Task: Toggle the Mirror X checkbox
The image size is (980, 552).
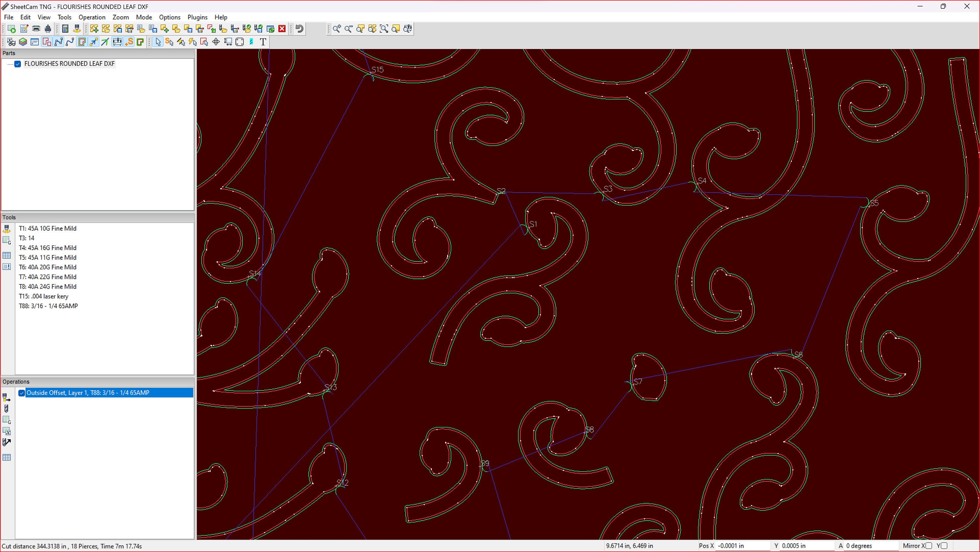Action: pyautogui.click(x=929, y=545)
